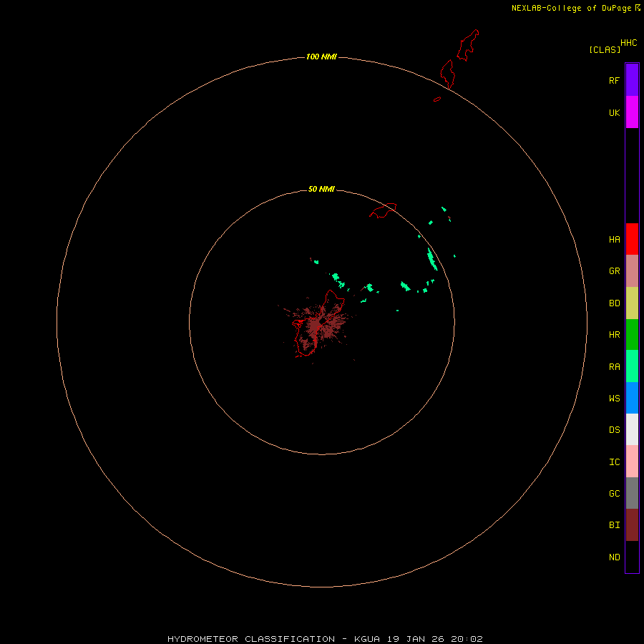This screenshot has height=644, width=644.
Task: Click the "HA" legend label
Action: tap(614, 240)
